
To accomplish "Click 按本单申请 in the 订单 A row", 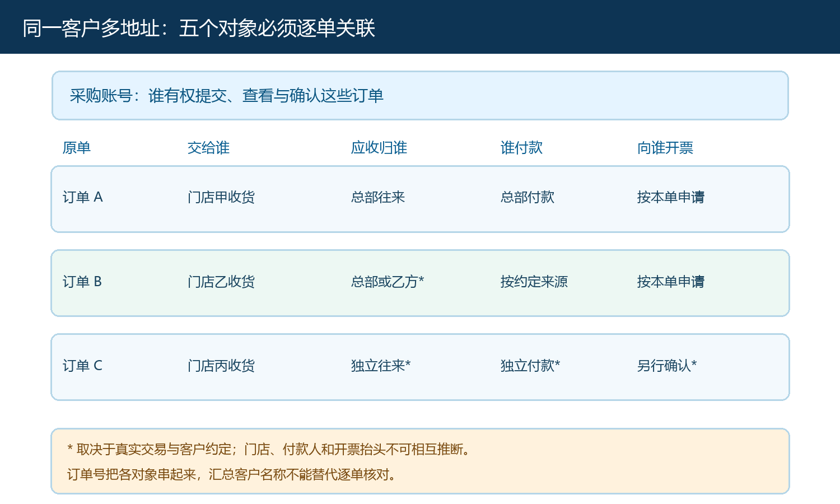I will pyautogui.click(x=671, y=197).
